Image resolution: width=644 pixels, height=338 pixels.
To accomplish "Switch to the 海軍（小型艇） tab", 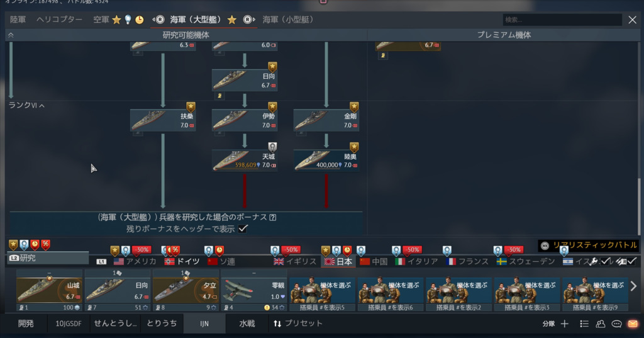I will pos(287,20).
